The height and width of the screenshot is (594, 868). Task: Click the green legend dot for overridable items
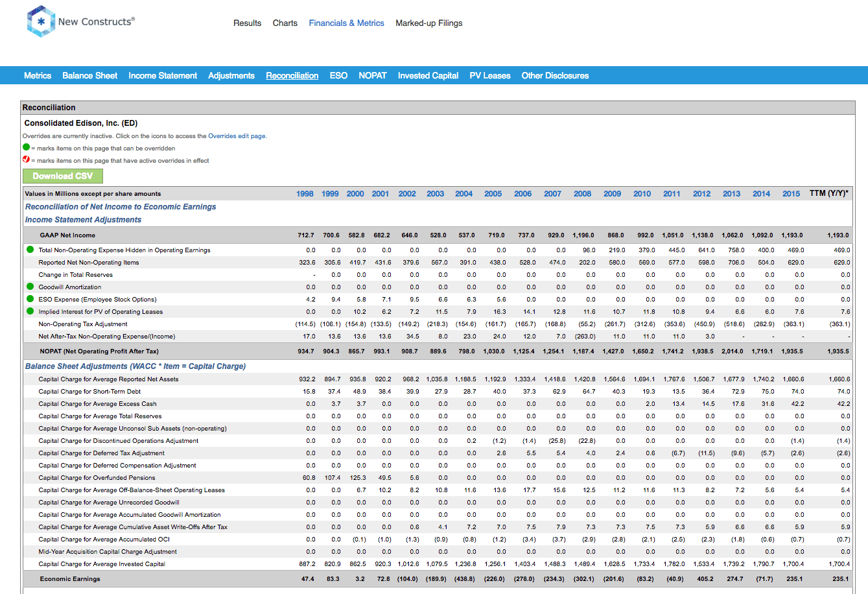click(x=26, y=147)
